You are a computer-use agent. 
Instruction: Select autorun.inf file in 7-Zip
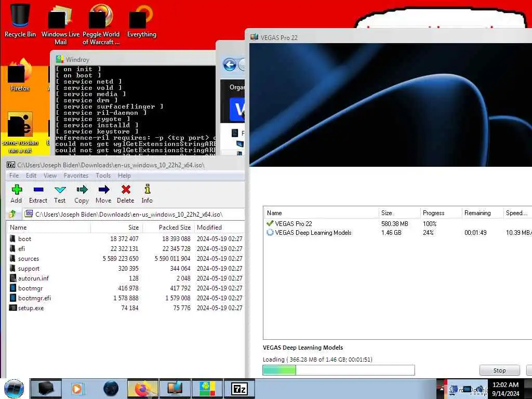125,278
